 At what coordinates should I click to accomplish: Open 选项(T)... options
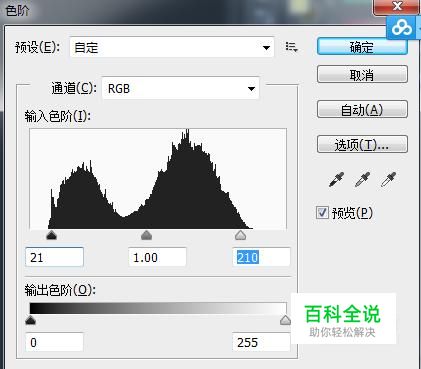coord(362,144)
